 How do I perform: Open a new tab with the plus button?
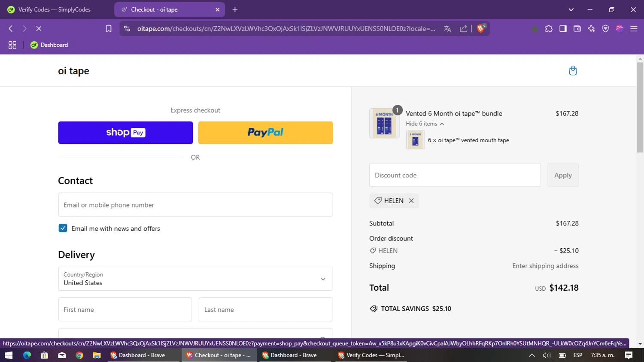click(235, 9)
